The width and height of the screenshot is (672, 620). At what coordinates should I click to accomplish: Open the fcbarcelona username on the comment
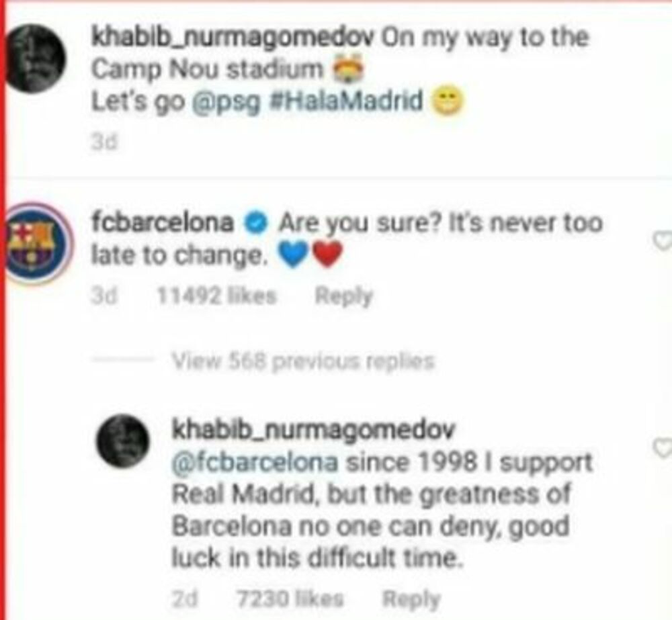click(x=163, y=222)
